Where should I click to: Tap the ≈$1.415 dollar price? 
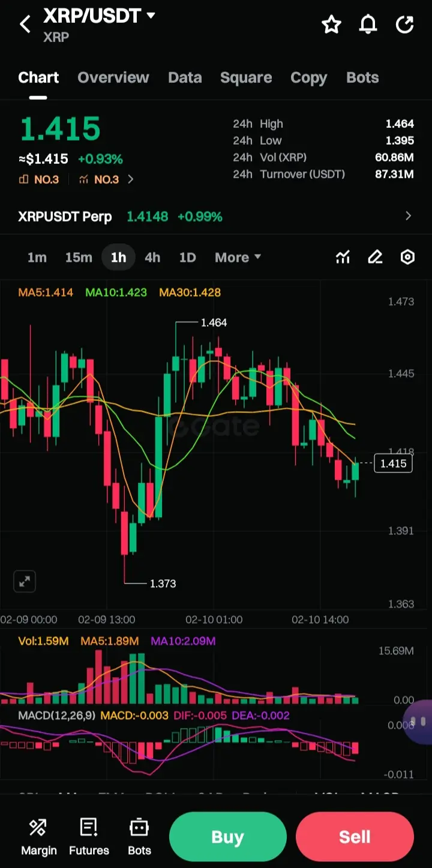(x=43, y=159)
